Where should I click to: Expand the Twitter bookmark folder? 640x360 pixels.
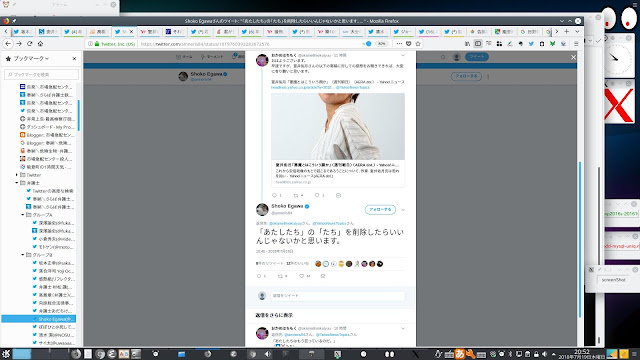17,175
